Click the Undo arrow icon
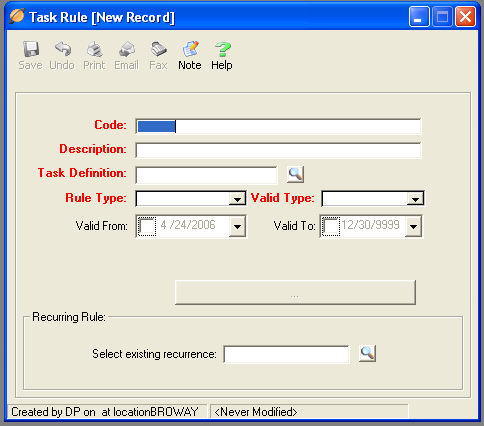Screen dimensions: 484x426 63,49
